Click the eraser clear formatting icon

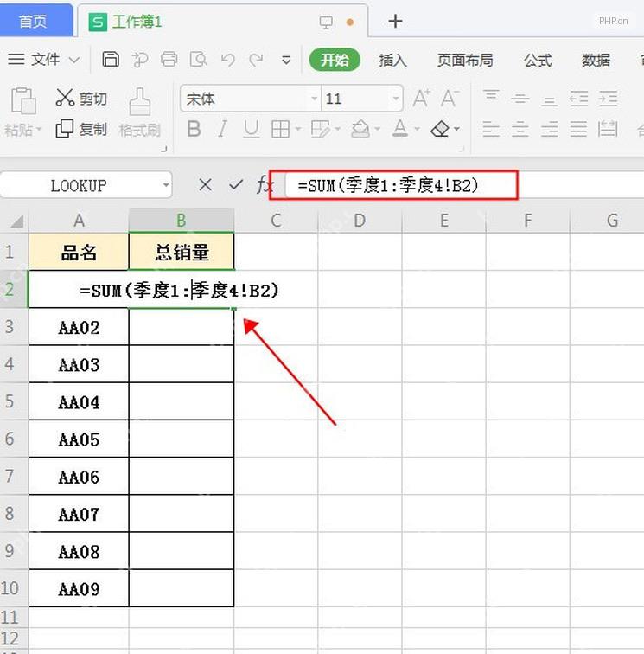pyautogui.click(x=440, y=129)
